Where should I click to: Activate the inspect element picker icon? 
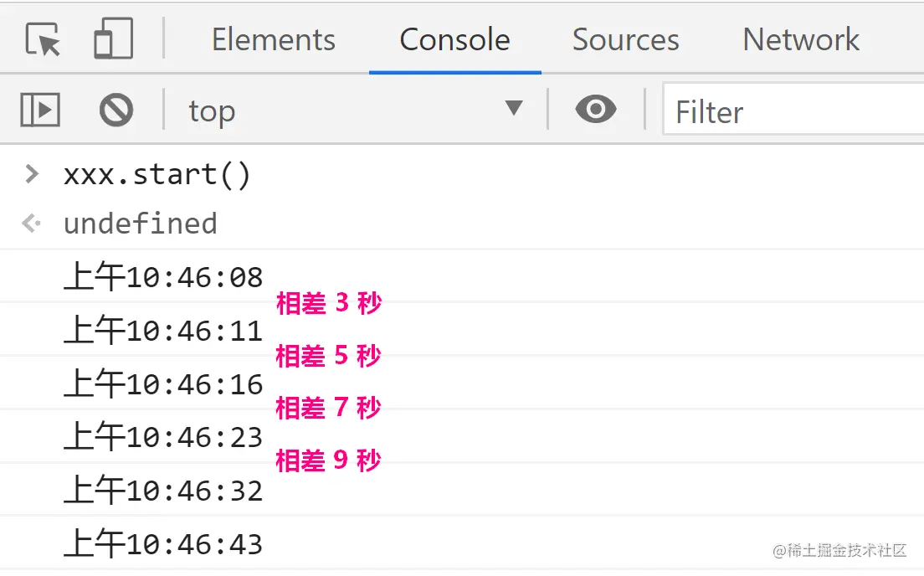[x=43, y=39]
